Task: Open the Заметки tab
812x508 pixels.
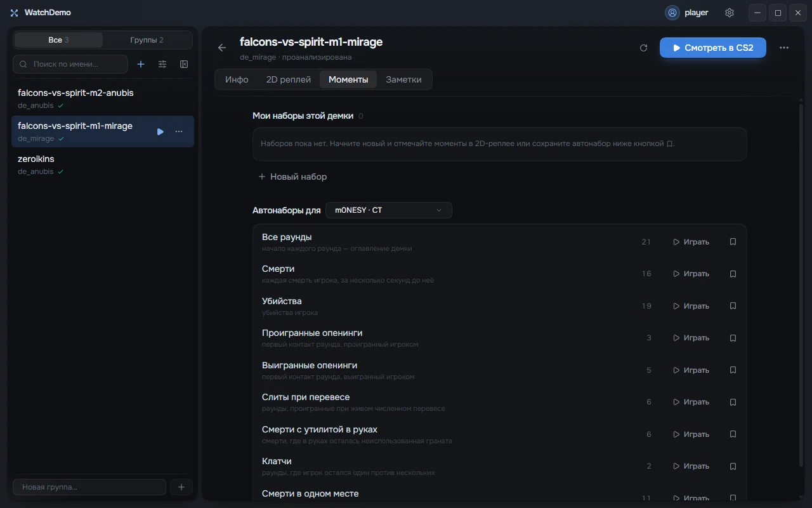Action: (x=403, y=79)
